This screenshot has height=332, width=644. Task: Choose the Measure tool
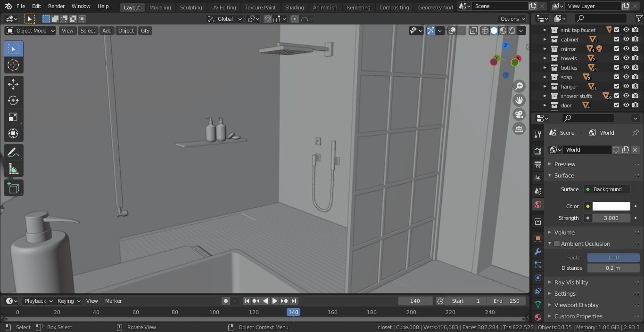point(13,169)
